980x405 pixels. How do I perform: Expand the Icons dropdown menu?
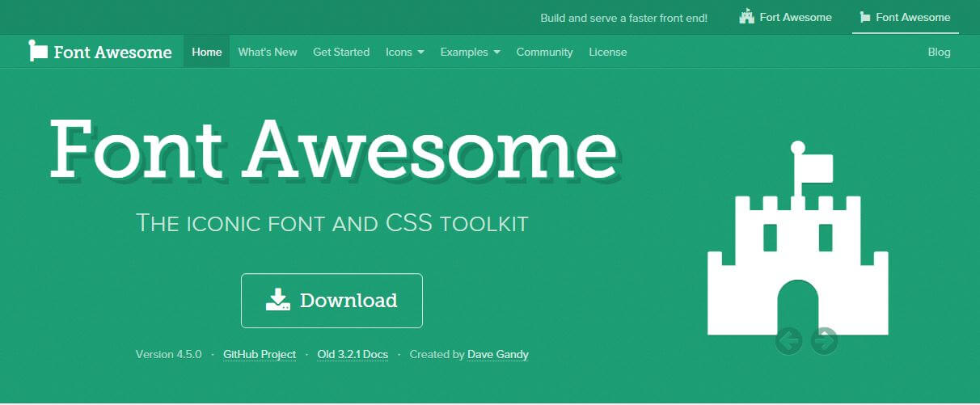(x=405, y=52)
